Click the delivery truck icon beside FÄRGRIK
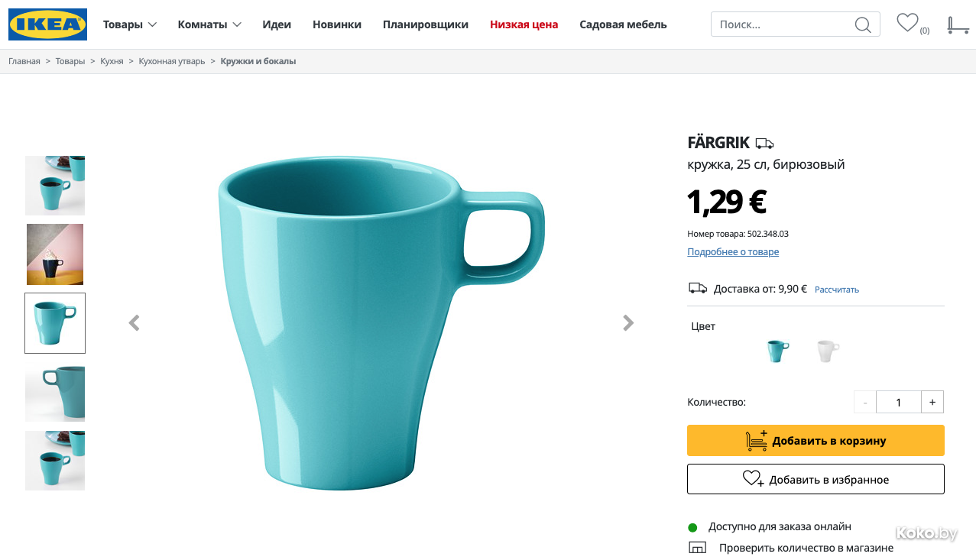This screenshot has width=976, height=560. [764, 144]
